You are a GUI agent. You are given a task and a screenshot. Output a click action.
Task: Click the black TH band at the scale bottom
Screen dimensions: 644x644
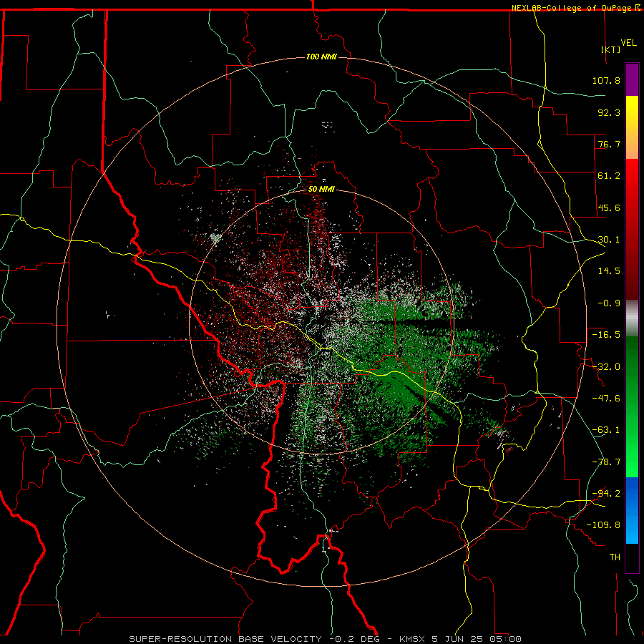(x=632, y=557)
